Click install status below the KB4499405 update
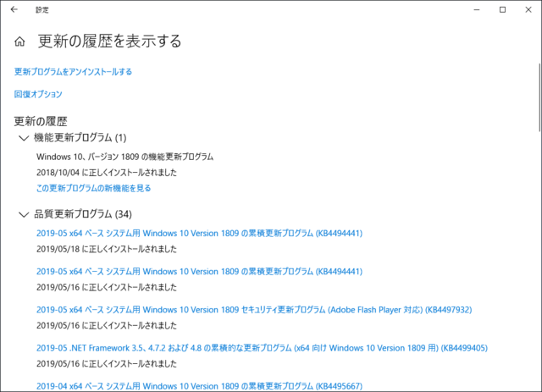The height and width of the screenshot is (392, 542). (x=107, y=364)
